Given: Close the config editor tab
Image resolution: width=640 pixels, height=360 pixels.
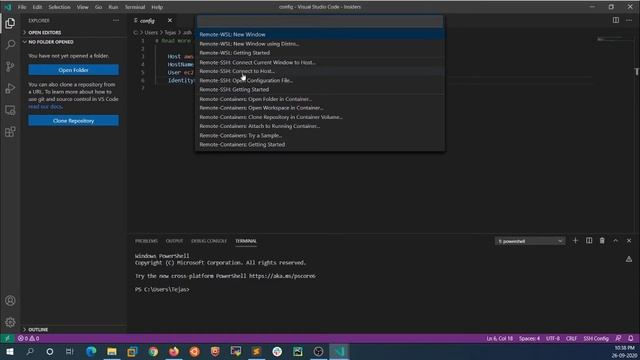Looking at the screenshot, I should point(170,20).
